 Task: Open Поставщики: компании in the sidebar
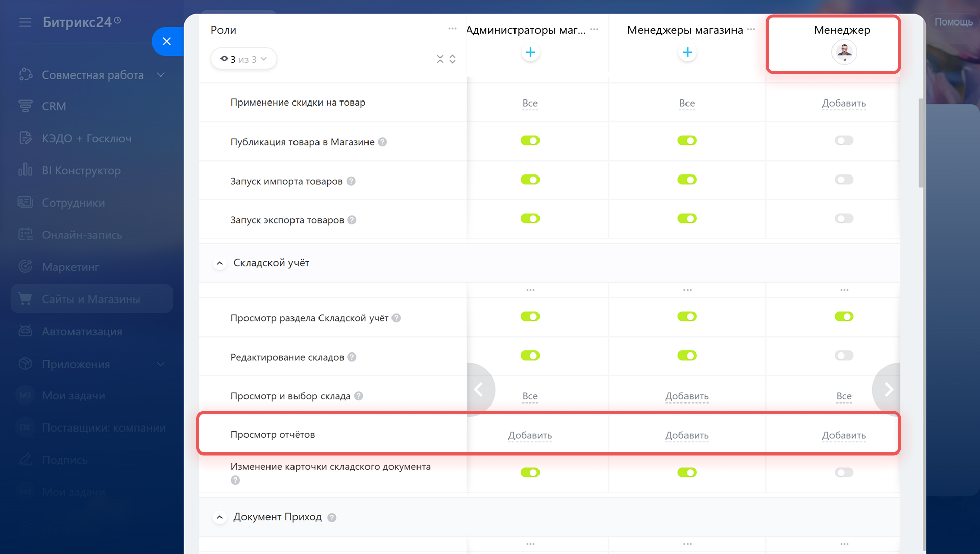click(x=104, y=428)
